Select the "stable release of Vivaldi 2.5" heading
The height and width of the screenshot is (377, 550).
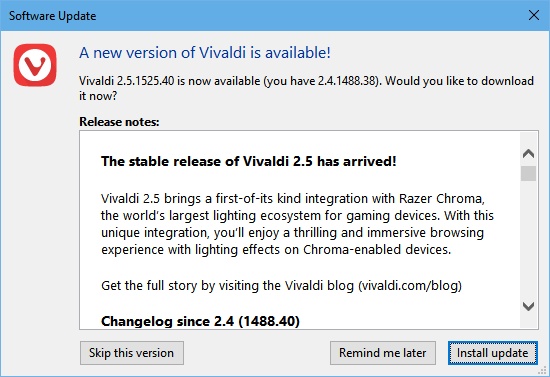click(249, 161)
